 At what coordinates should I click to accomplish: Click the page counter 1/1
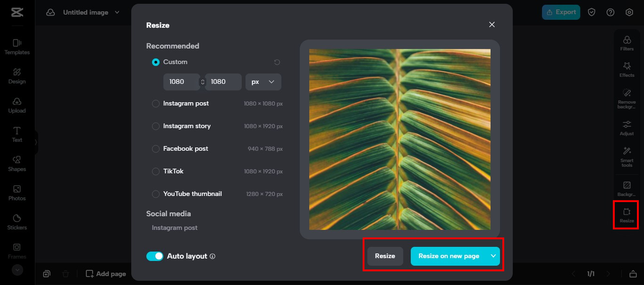point(591,274)
